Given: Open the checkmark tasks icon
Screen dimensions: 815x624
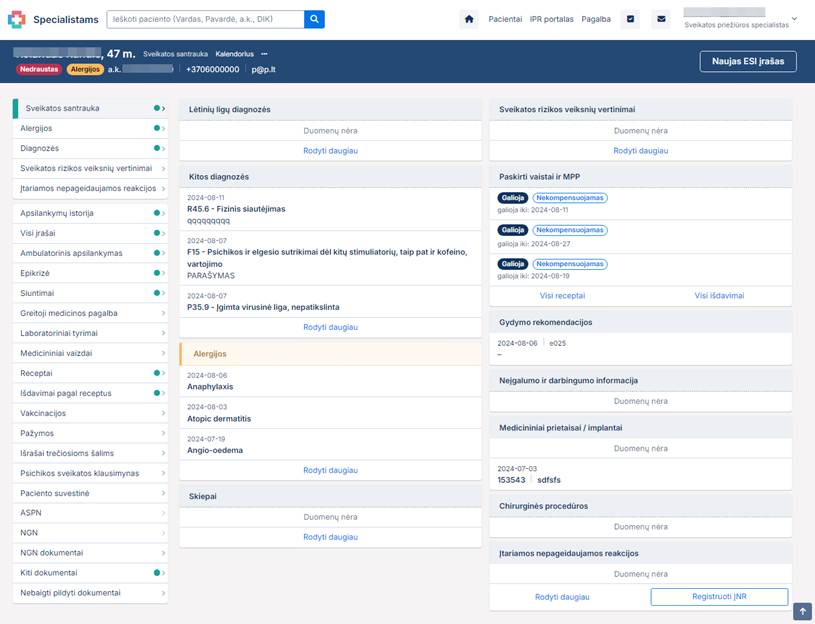Looking at the screenshot, I should coord(630,19).
